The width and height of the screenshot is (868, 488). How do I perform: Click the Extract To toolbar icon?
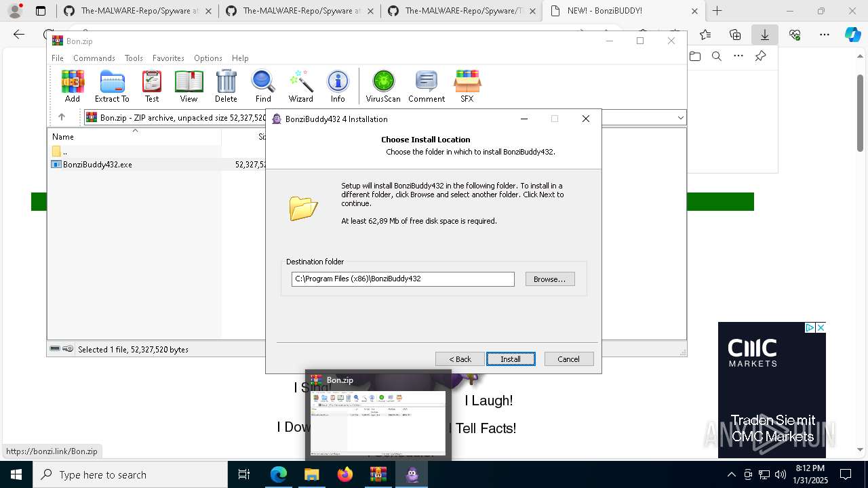click(x=112, y=86)
